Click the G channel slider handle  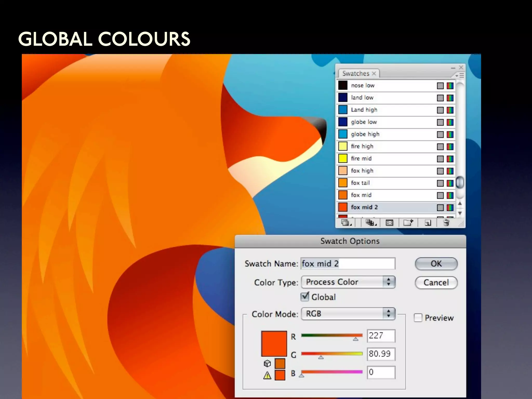(x=321, y=357)
